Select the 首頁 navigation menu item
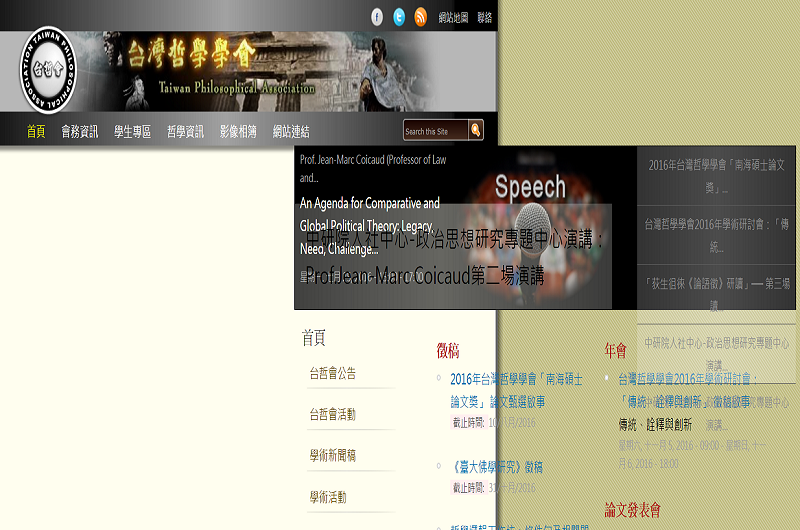The width and height of the screenshot is (800, 530). pos(36,131)
